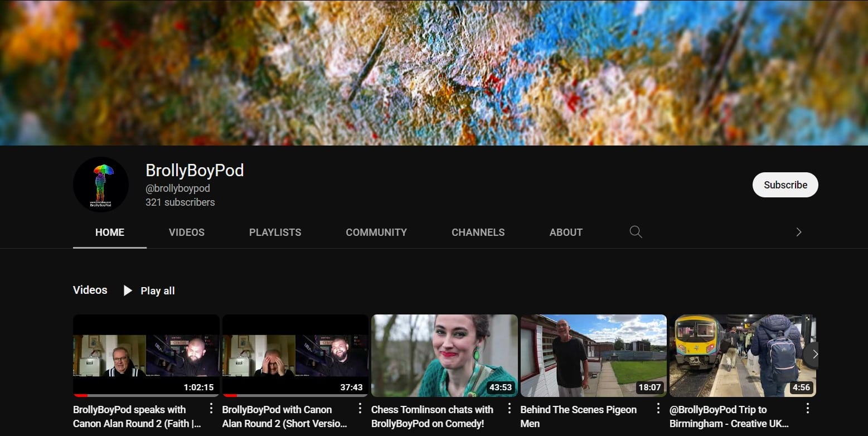Open the channel search magnifier icon
This screenshot has height=436, width=868.
(636, 232)
